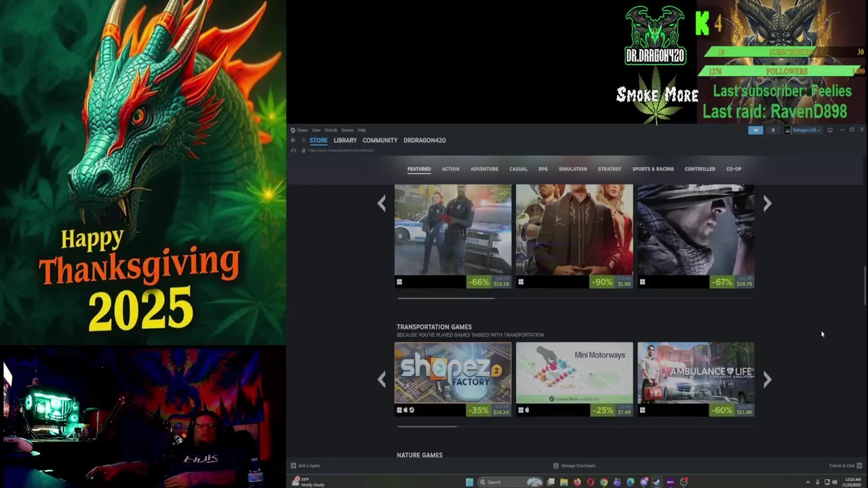
Task: Open the weather widget showing Mostly cloudy
Action: (x=309, y=482)
